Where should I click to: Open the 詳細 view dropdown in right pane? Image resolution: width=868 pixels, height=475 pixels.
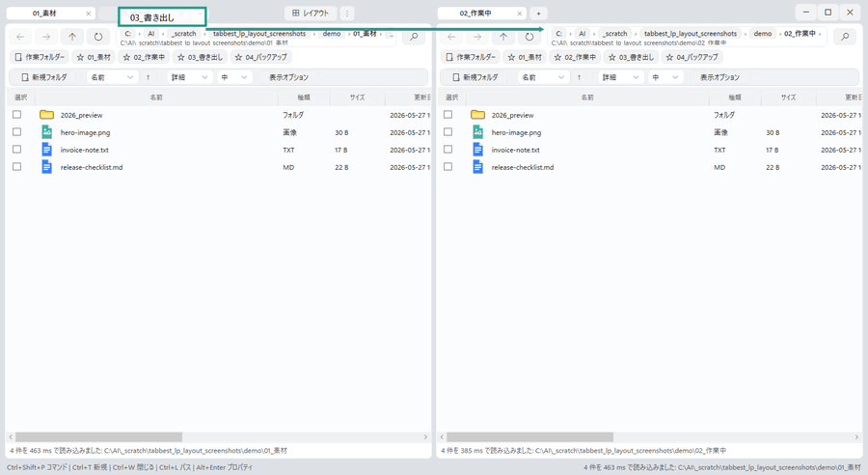620,77
